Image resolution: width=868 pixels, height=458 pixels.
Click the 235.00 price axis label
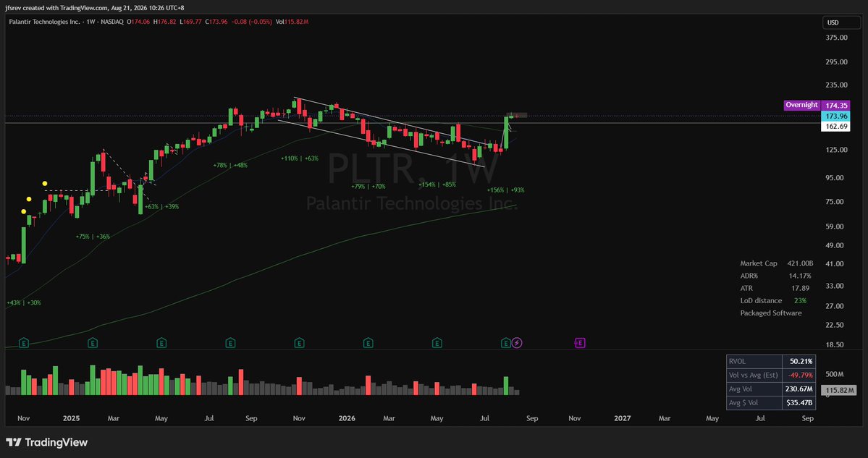click(x=836, y=85)
